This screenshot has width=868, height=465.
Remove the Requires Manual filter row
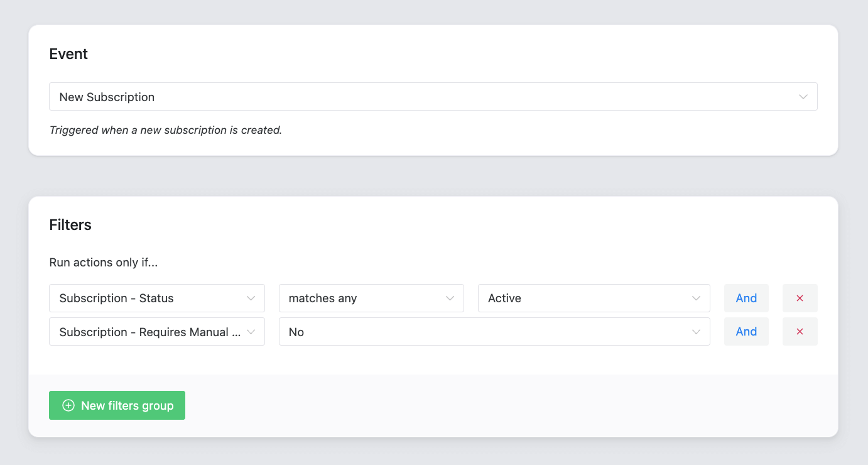click(x=800, y=332)
